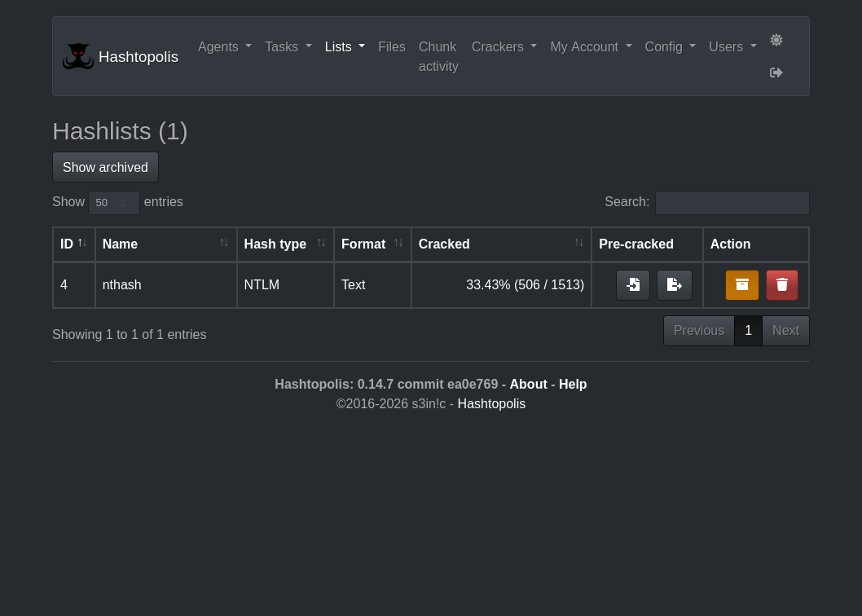Expand the Tasks menu
The image size is (862, 616).
click(x=288, y=46)
